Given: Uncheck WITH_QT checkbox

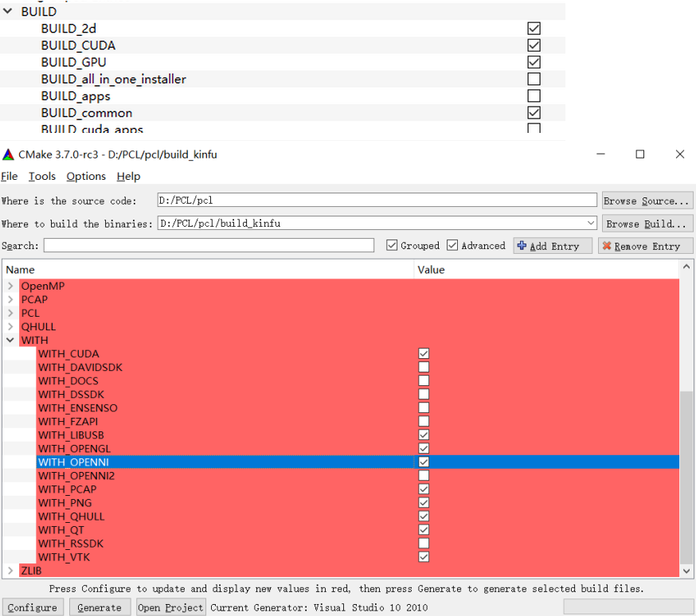Looking at the screenshot, I should [x=424, y=529].
